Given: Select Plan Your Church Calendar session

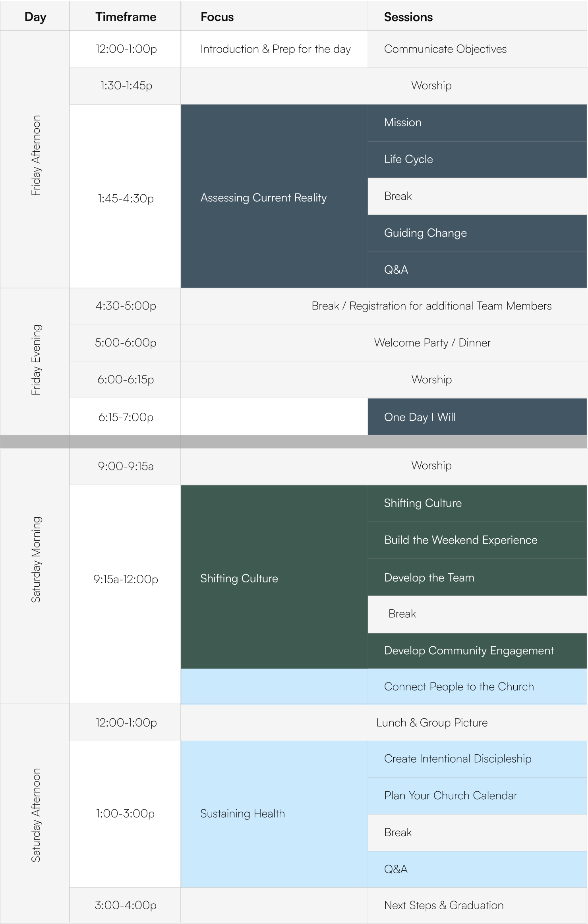Looking at the screenshot, I should (478, 796).
